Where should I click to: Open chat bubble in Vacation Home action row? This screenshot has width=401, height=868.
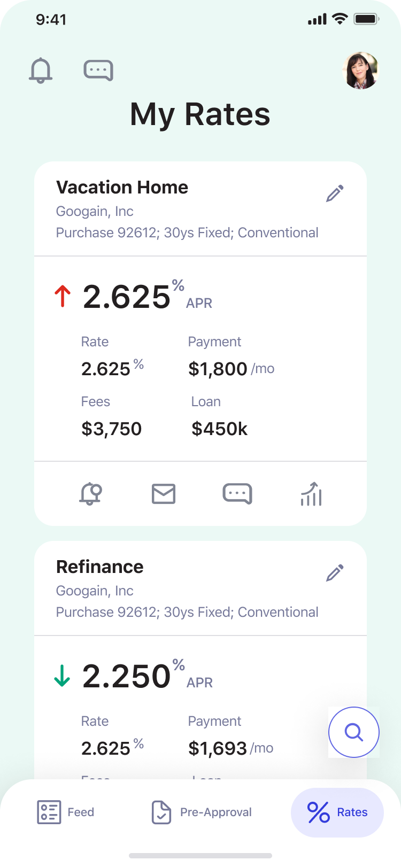coord(237,494)
